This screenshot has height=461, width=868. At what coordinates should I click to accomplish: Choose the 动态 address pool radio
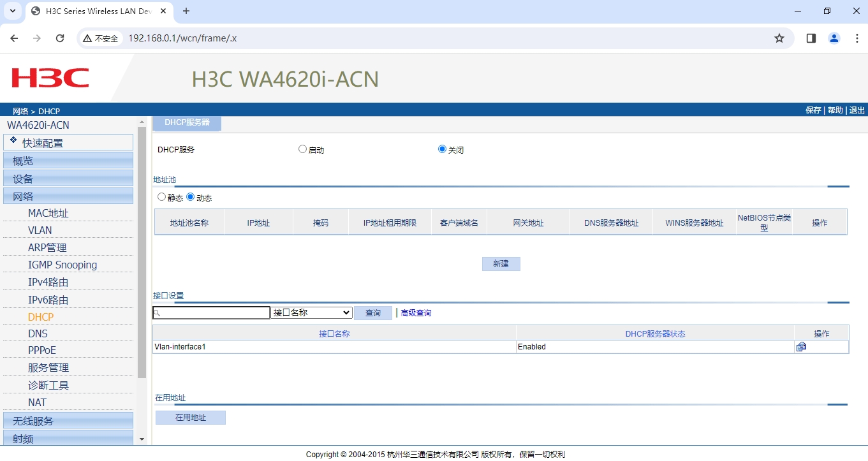(x=190, y=197)
